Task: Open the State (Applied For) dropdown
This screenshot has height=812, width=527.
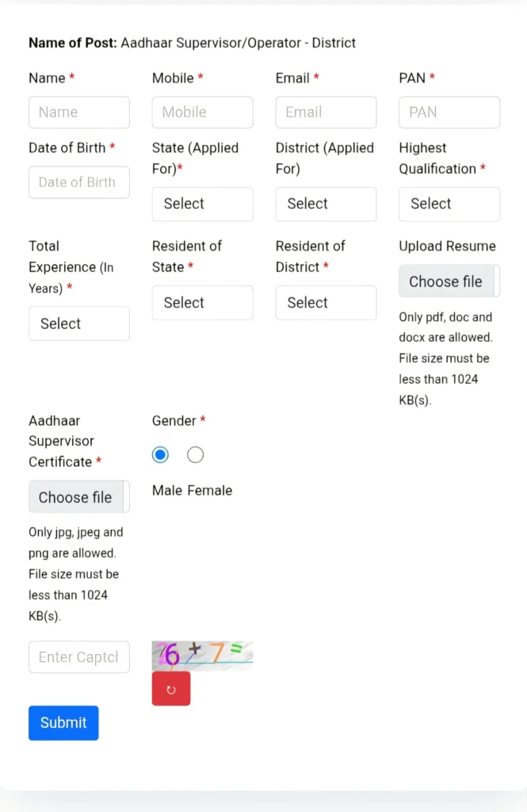Action: (x=202, y=204)
